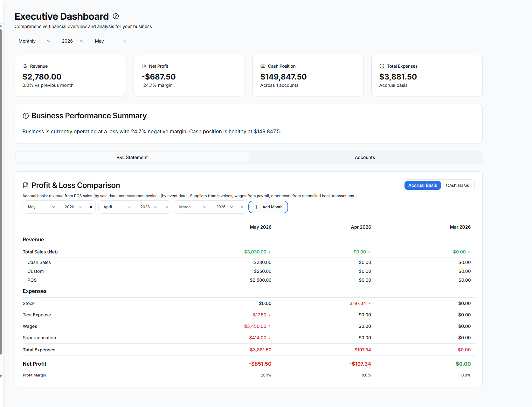The image size is (532, 407).
Task: Open year selector next to March
Action: click(225, 207)
